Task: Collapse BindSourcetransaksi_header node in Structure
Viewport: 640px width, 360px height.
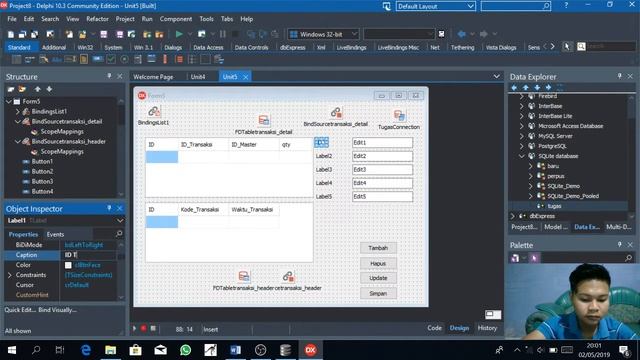Action: click(18, 141)
